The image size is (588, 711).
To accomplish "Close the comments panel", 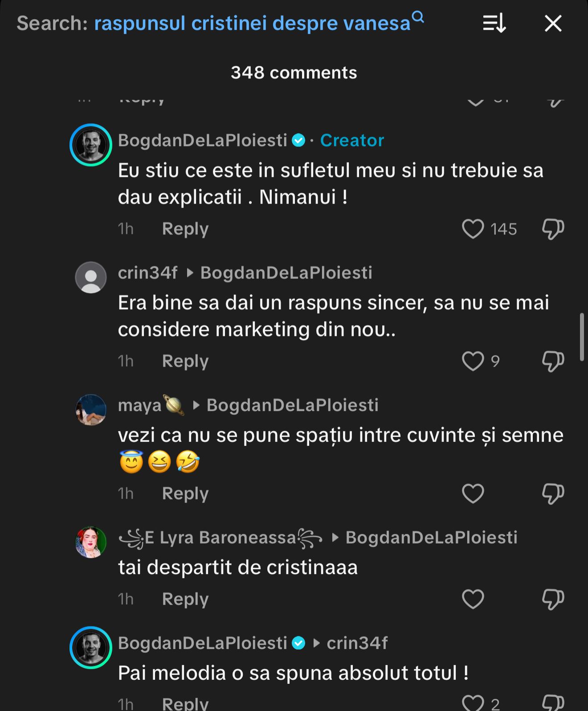I will point(553,23).
